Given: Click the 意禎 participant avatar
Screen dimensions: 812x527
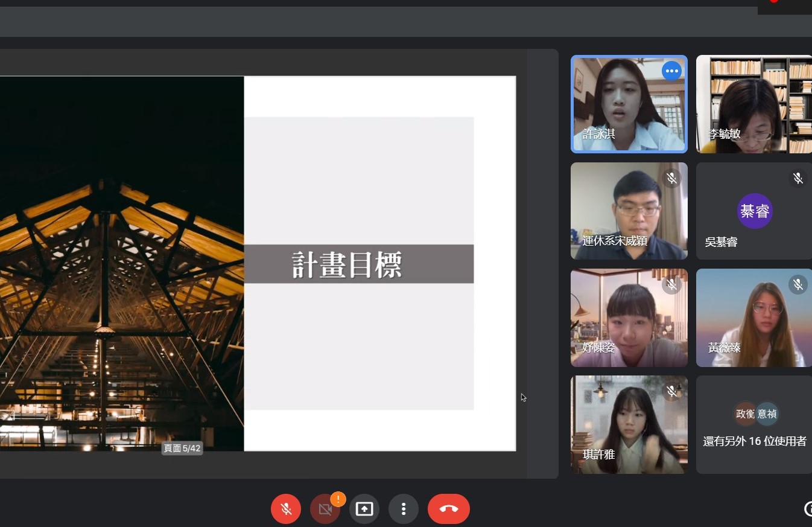Looking at the screenshot, I should (x=767, y=414).
